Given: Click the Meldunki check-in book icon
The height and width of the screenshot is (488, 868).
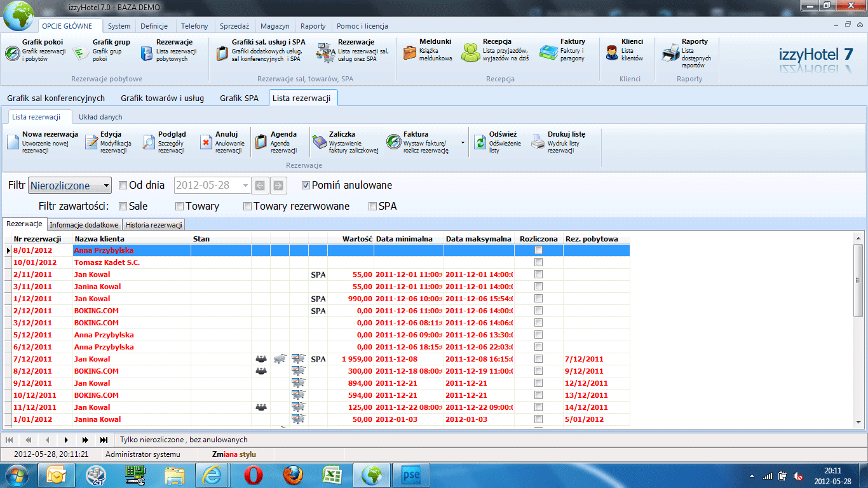Looking at the screenshot, I should tap(409, 53).
